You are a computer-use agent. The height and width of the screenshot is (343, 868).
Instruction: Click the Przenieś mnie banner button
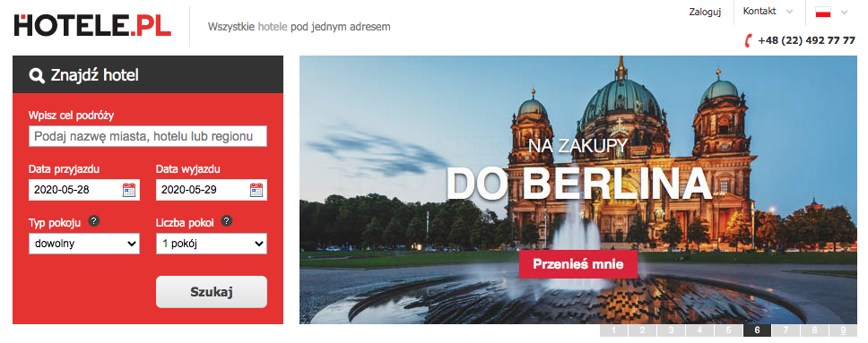(578, 264)
